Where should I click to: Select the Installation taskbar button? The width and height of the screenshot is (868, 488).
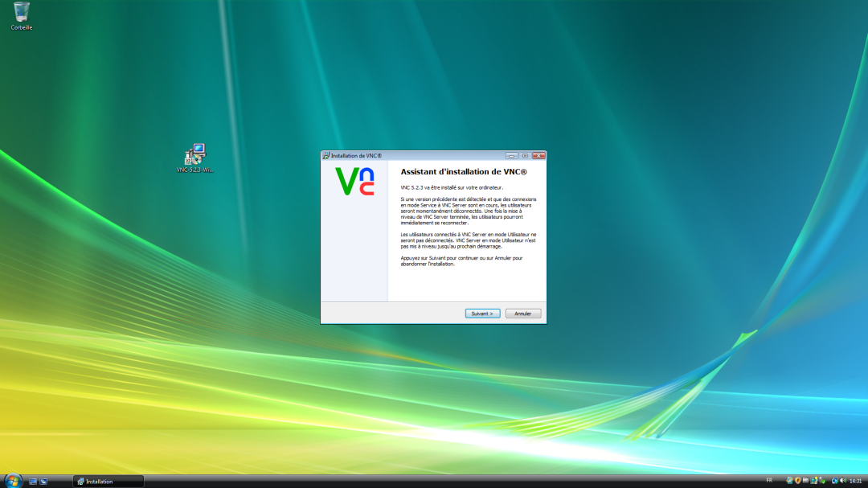[107, 481]
